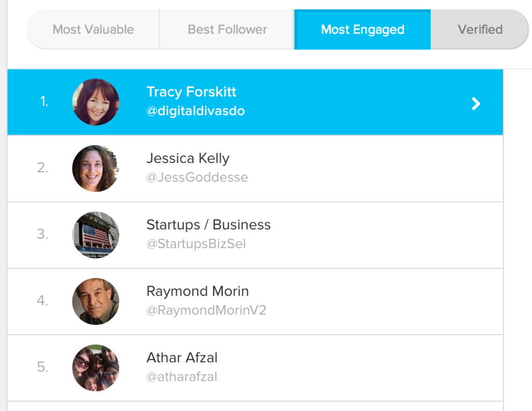Select Tracy Forskitt's name text
Screen dimensions: 532x411
(x=191, y=92)
